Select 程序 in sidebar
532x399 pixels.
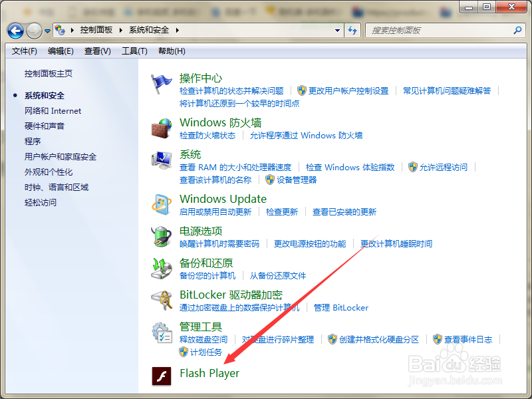click(x=33, y=142)
